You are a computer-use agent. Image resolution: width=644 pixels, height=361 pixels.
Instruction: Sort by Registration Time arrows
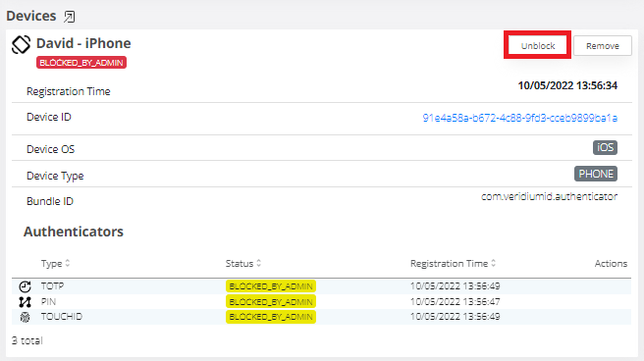coord(493,263)
